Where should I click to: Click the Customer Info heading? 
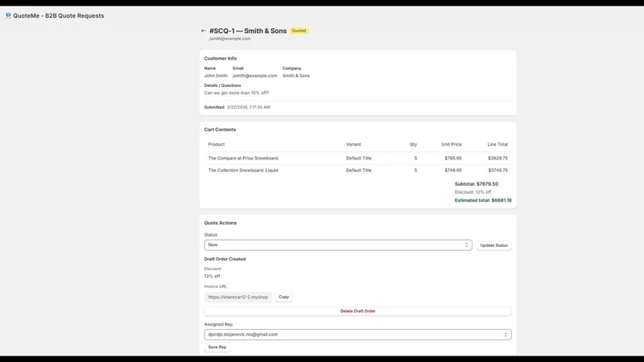(x=220, y=58)
